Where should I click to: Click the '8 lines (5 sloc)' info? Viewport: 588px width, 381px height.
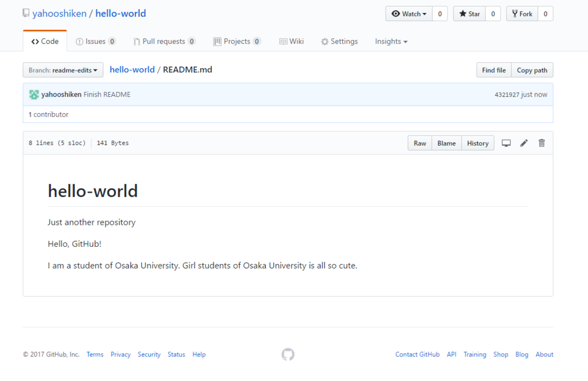(57, 143)
